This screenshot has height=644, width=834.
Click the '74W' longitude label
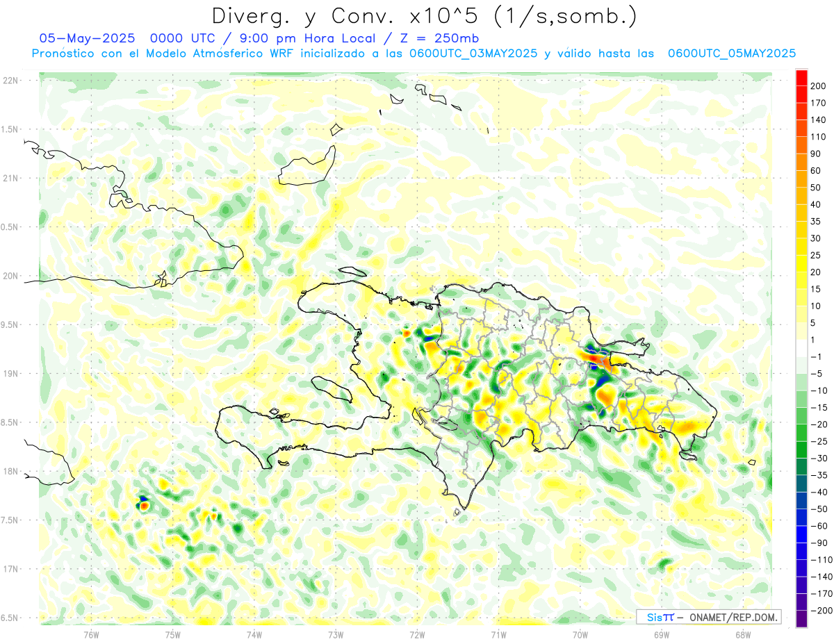coord(254,634)
